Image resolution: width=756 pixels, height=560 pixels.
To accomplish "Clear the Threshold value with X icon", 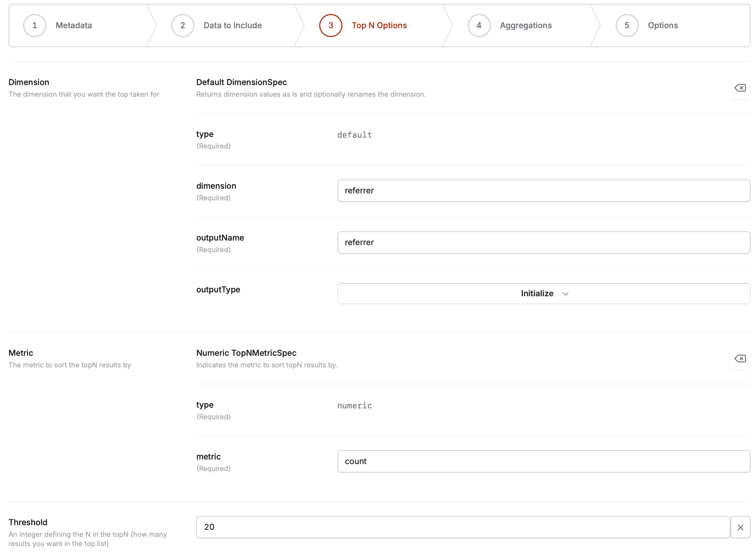I will point(740,528).
